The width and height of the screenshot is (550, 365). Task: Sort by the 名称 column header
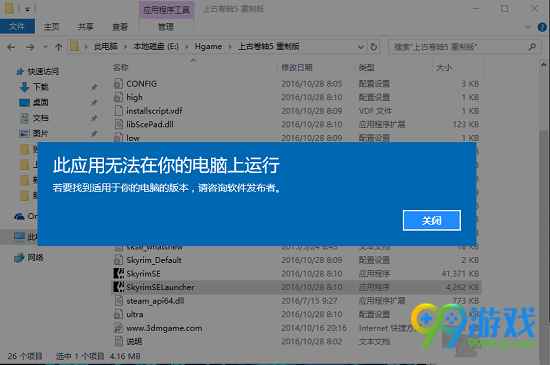(x=121, y=67)
